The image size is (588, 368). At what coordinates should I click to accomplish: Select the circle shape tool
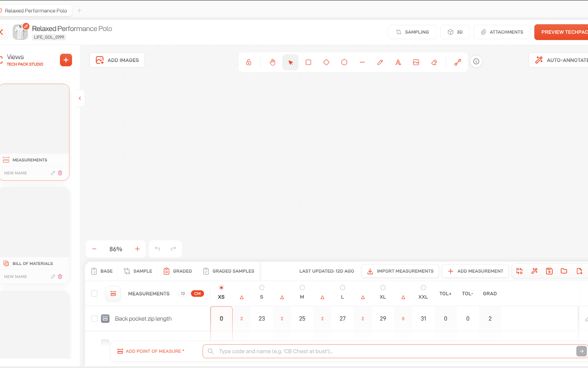click(x=344, y=62)
